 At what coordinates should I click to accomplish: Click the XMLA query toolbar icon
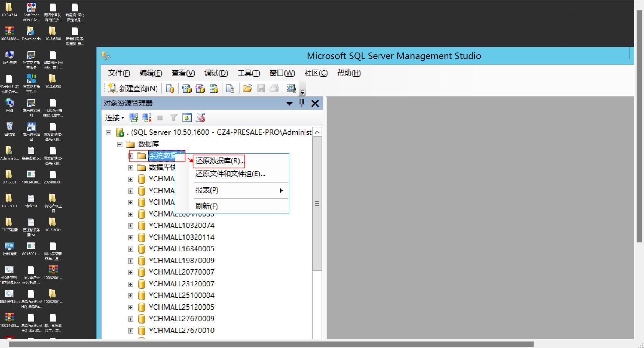coord(214,88)
